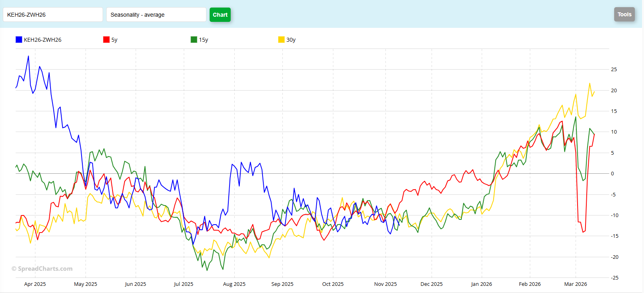
Task: Select the Nov 2025 x-axis label
Action: [x=385, y=284]
